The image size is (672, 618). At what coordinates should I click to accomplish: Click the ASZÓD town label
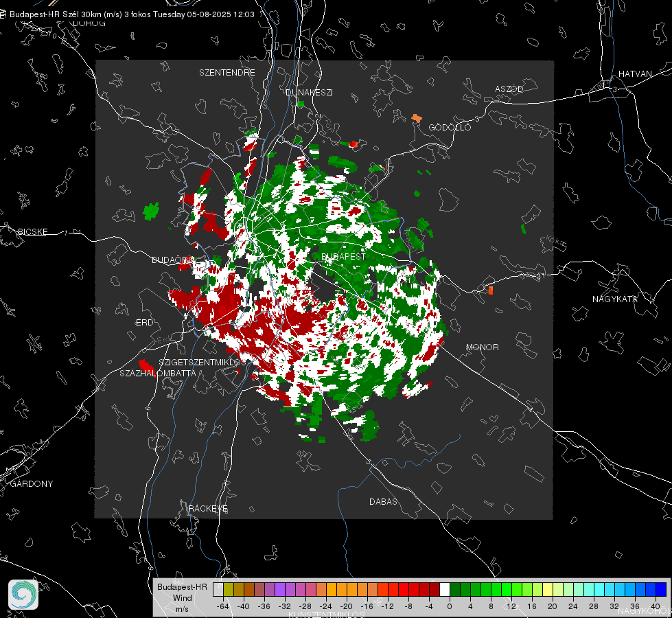[x=509, y=89]
